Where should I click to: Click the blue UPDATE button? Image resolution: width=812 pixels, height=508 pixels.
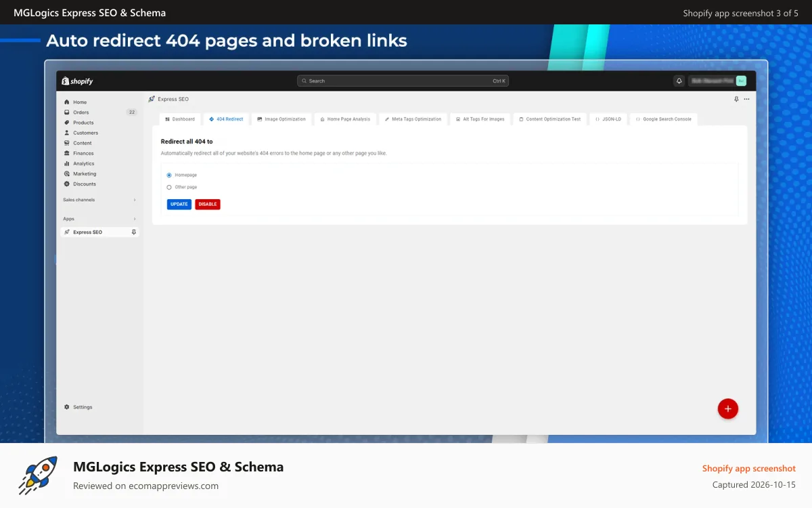click(179, 204)
